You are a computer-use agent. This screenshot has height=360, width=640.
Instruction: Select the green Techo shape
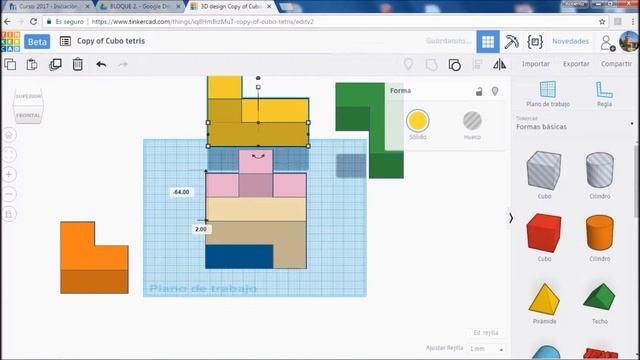click(x=599, y=297)
